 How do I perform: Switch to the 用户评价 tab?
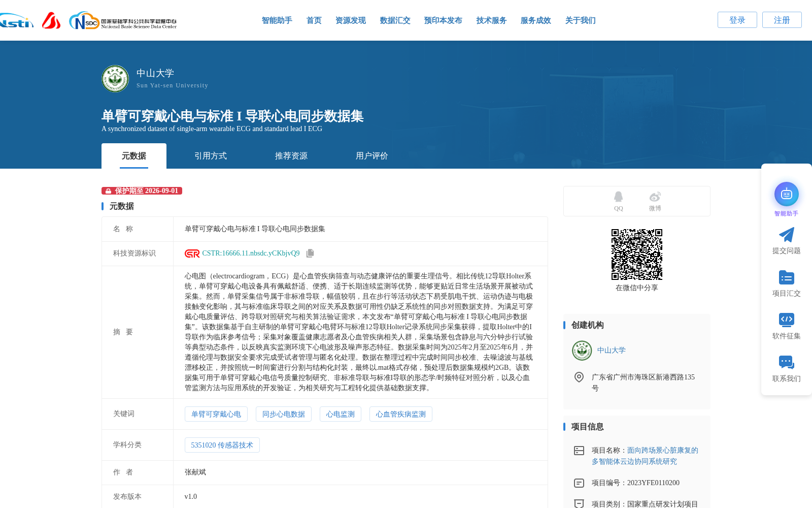tap(372, 156)
